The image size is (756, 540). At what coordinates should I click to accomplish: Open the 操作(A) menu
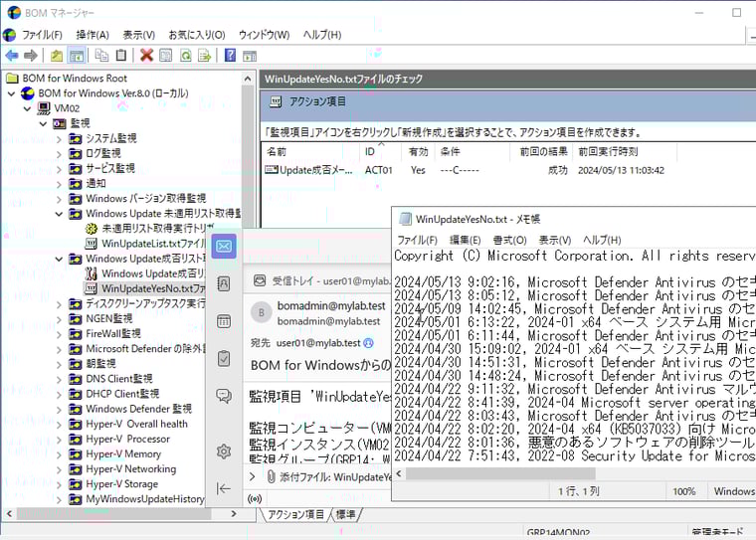[x=93, y=35]
